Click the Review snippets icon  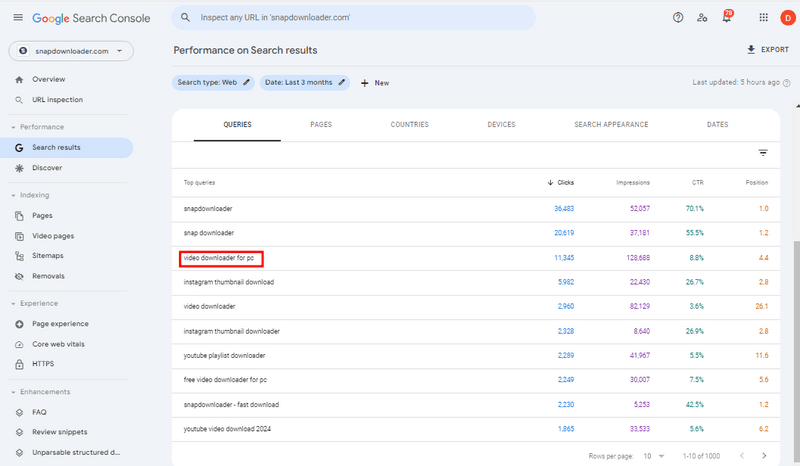click(x=19, y=432)
